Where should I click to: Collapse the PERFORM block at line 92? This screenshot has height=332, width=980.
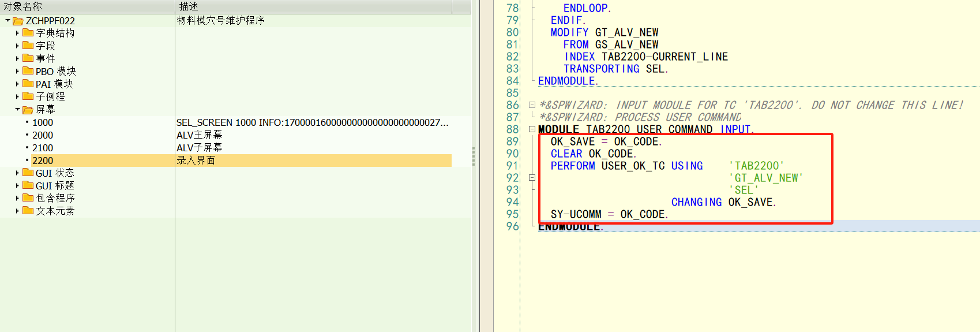(532, 178)
